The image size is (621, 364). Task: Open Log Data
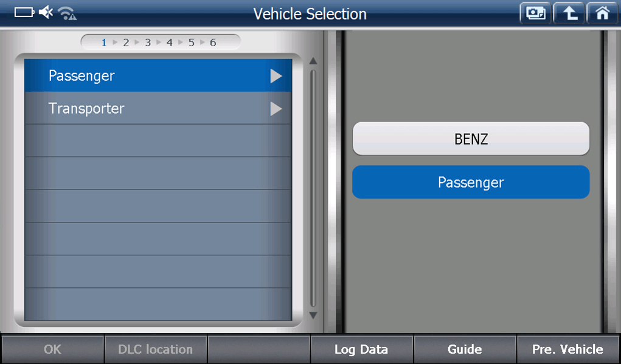pyautogui.click(x=361, y=349)
